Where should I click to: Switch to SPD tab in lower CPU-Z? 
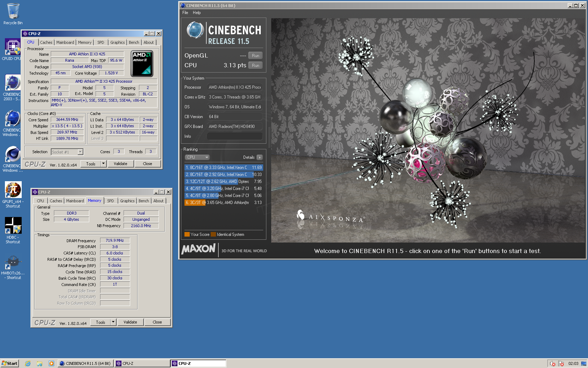tap(111, 201)
